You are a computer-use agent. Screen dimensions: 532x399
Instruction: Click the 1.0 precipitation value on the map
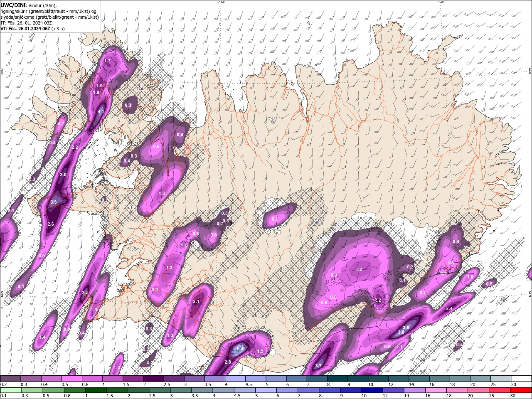(x=470, y=277)
